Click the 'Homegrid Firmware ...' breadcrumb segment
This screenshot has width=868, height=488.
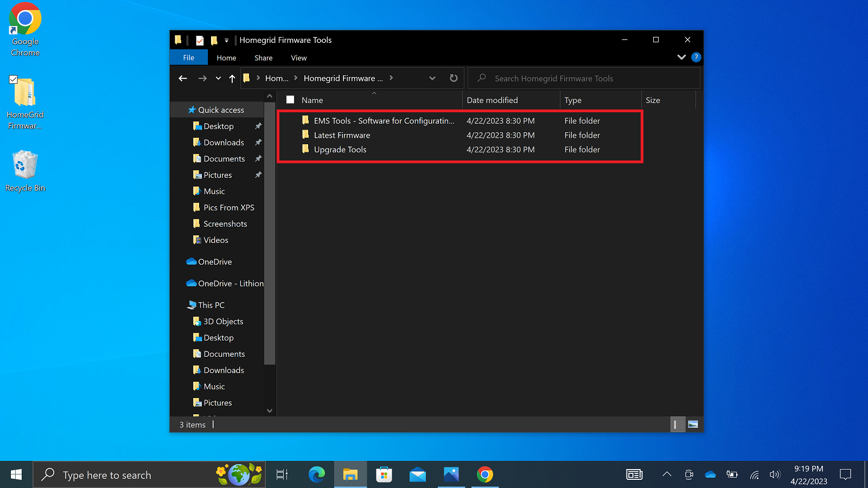click(343, 78)
